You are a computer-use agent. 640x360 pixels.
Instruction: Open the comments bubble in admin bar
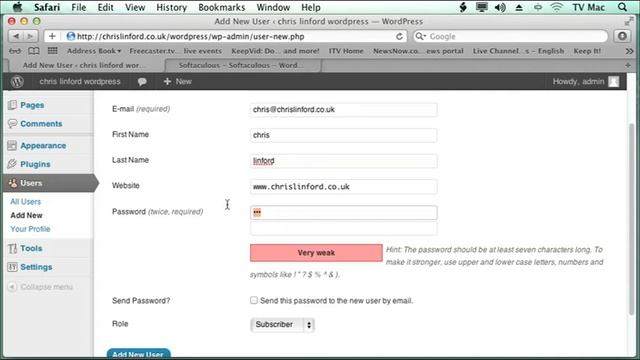142,82
